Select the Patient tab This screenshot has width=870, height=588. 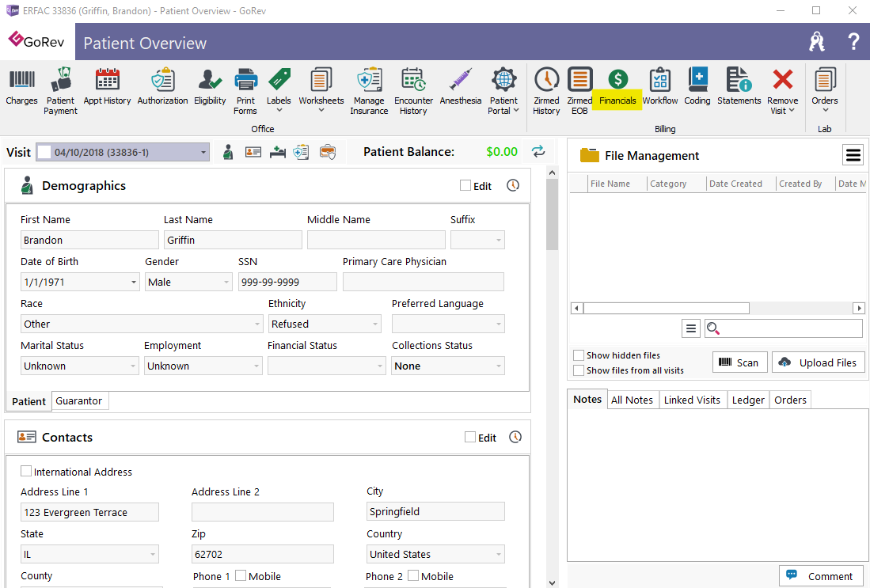tap(28, 401)
